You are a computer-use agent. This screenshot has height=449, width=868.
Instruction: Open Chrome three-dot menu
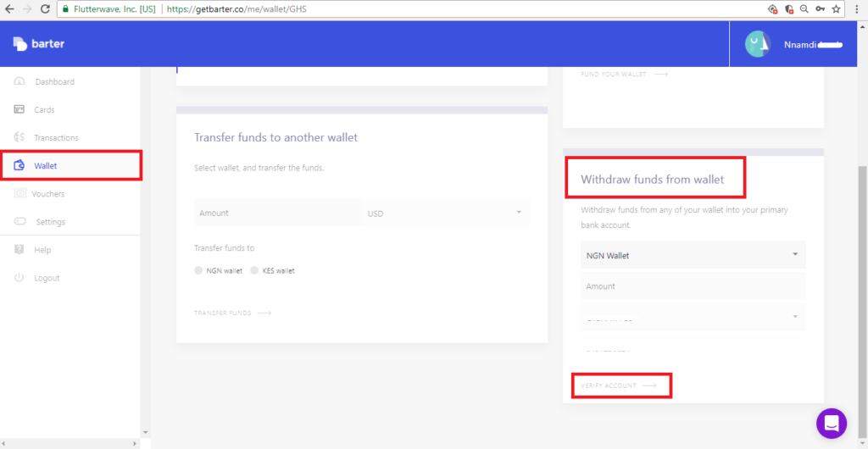[857, 9]
